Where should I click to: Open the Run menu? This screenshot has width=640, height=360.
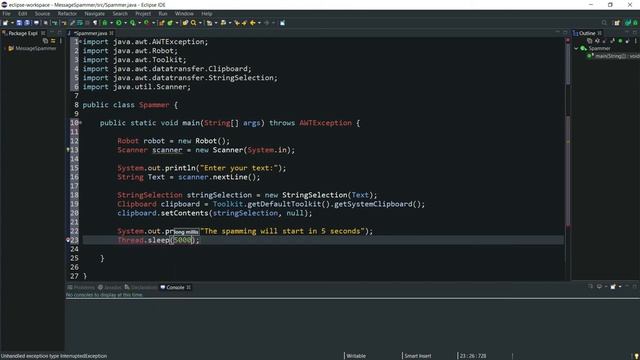tap(163, 13)
